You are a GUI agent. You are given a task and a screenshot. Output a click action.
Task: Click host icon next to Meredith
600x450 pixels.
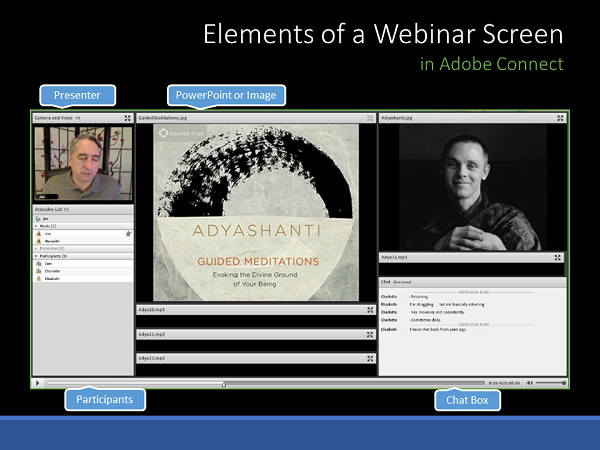click(39, 241)
